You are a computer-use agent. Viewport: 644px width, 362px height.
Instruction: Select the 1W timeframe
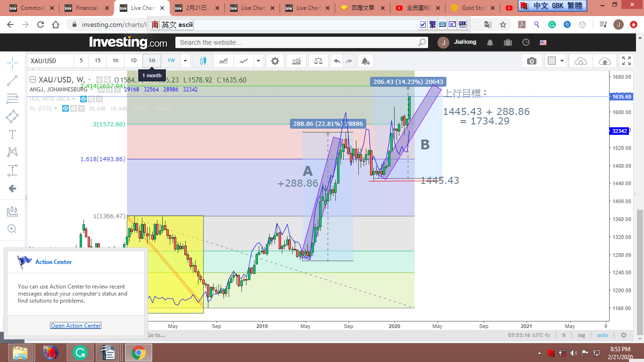pos(171,61)
